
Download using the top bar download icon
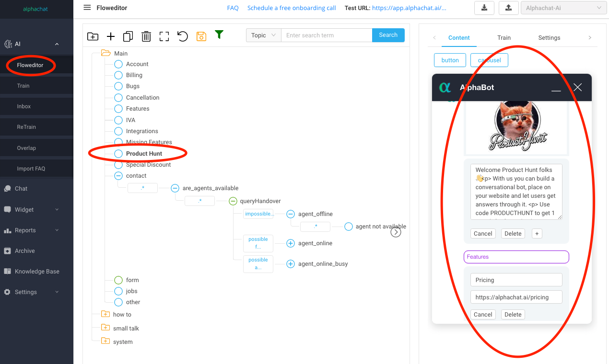tap(484, 8)
